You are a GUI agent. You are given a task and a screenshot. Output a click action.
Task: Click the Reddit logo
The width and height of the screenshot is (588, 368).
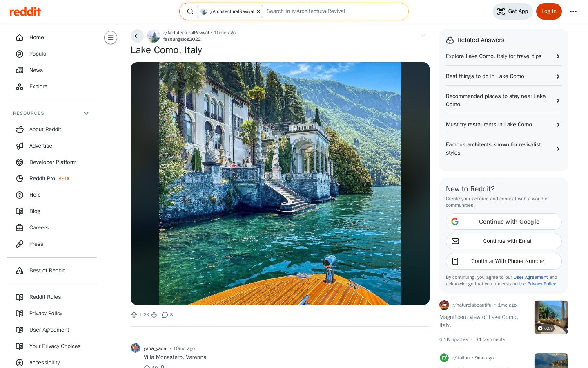coord(25,11)
